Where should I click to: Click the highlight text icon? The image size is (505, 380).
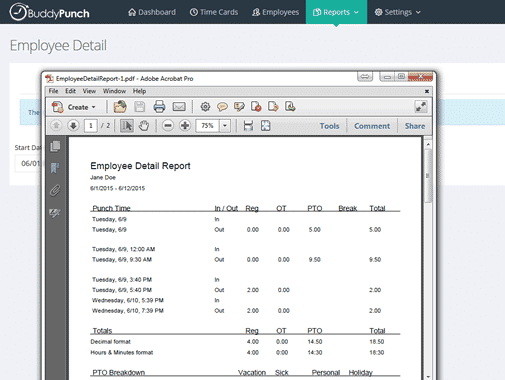tap(239, 107)
